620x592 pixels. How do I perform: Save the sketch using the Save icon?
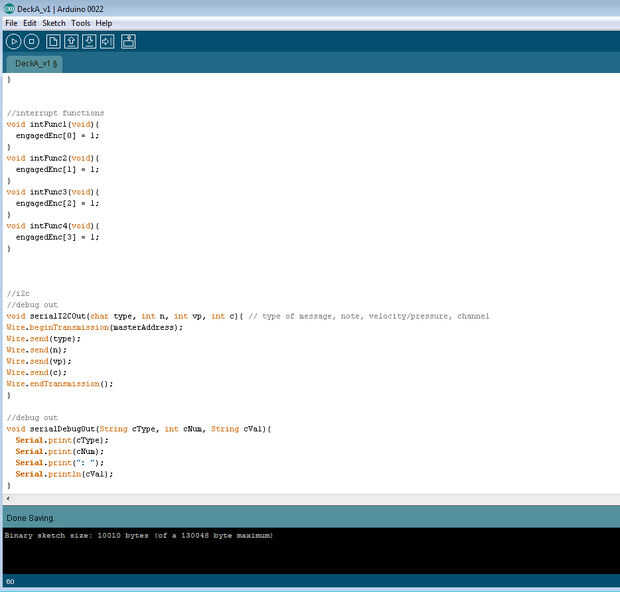tap(89, 41)
